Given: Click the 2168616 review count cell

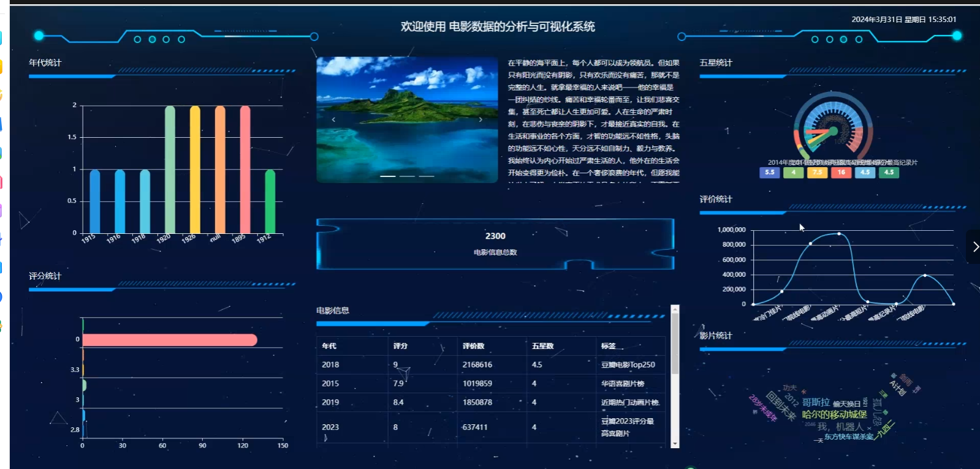Looking at the screenshot, I should tap(477, 364).
